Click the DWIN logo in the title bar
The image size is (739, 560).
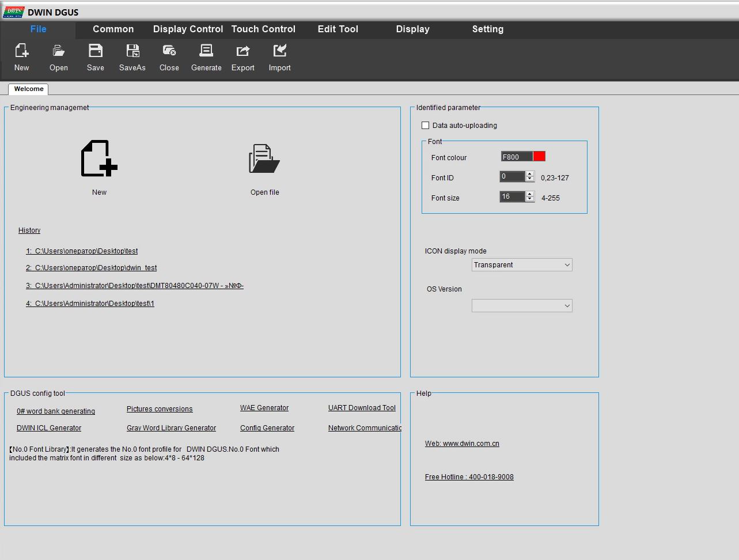[14, 12]
